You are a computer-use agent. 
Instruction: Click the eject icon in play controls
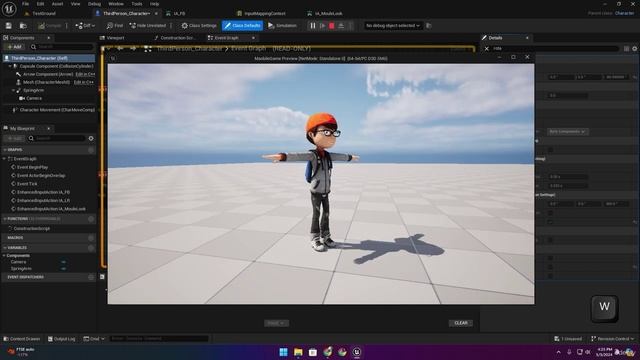coord(341,26)
